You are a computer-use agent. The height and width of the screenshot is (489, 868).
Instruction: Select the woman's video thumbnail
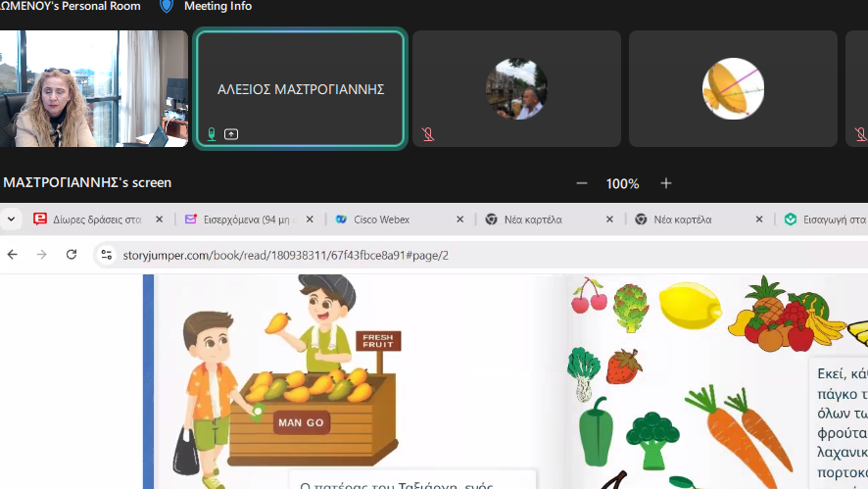(x=93, y=88)
